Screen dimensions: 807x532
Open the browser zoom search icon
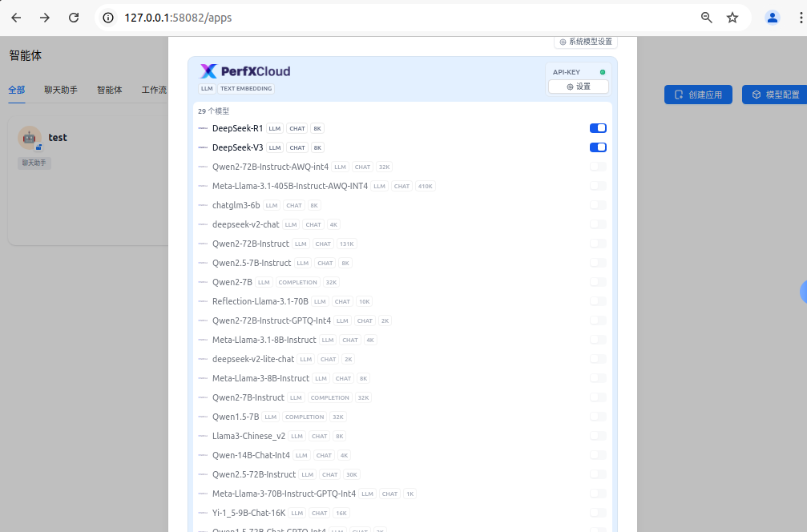(x=706, y=18)
